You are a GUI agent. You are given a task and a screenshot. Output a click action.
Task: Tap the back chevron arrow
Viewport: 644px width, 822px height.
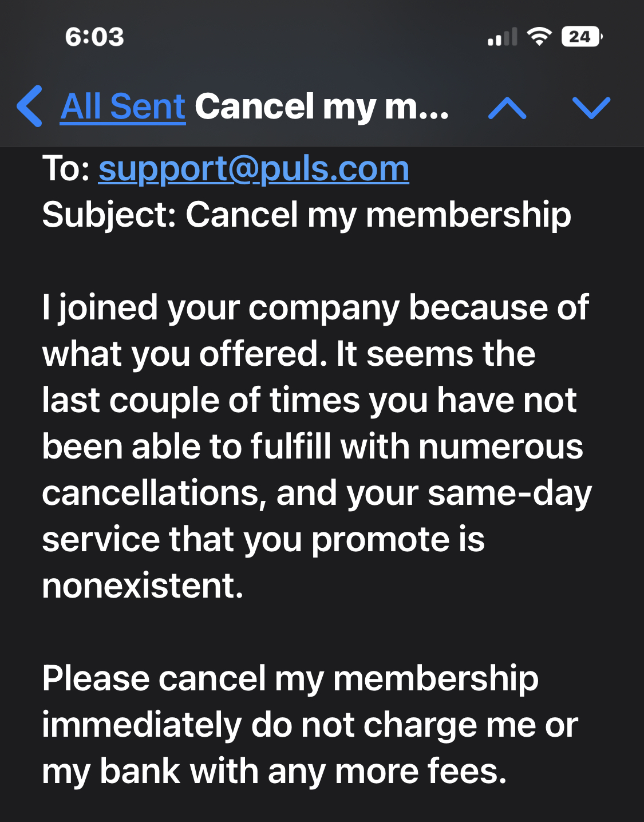(30, 106)
